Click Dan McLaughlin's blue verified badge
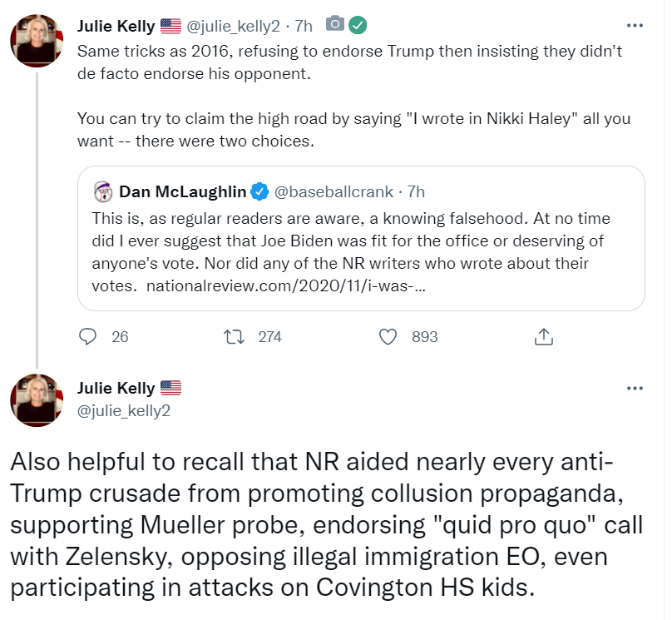Viewport: 672px width, 620px height. coord(259,192)
